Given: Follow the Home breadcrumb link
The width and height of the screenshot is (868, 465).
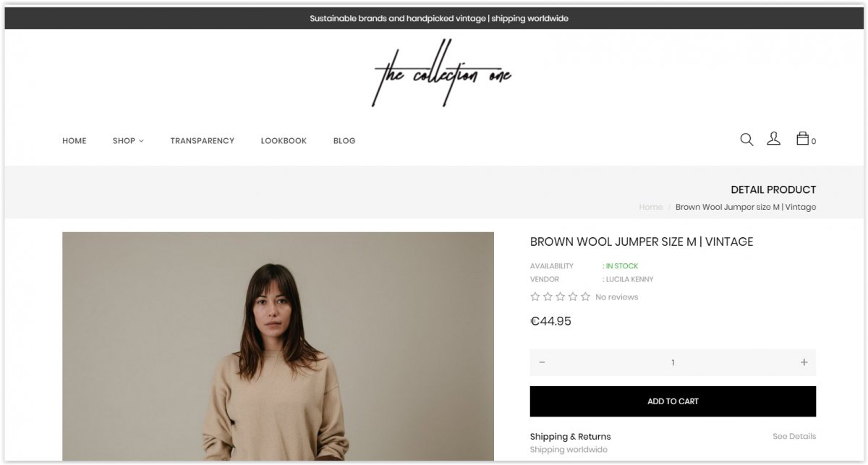Looking at the screenshot, I should pyautogui.click(x=651, y=207).
